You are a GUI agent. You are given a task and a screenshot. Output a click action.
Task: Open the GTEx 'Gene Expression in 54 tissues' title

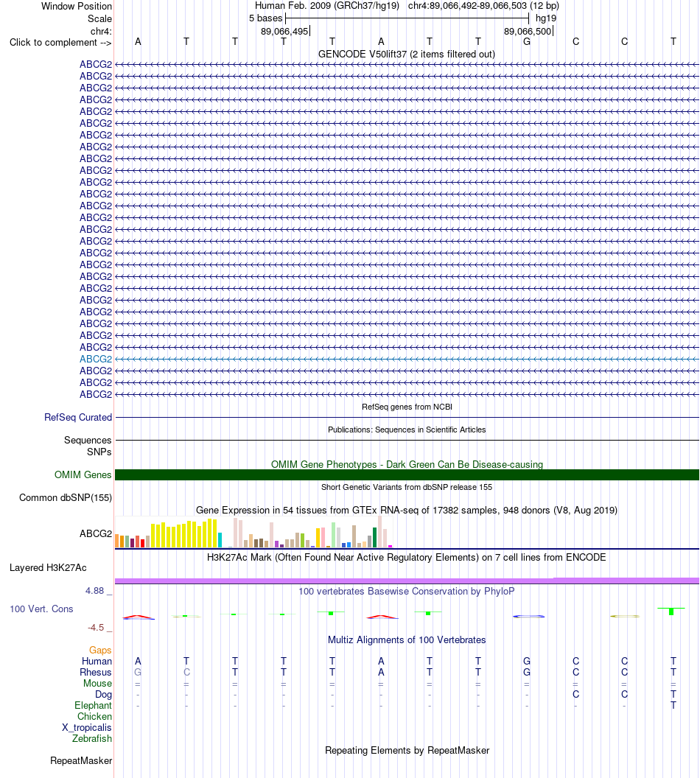pos(406,510)
